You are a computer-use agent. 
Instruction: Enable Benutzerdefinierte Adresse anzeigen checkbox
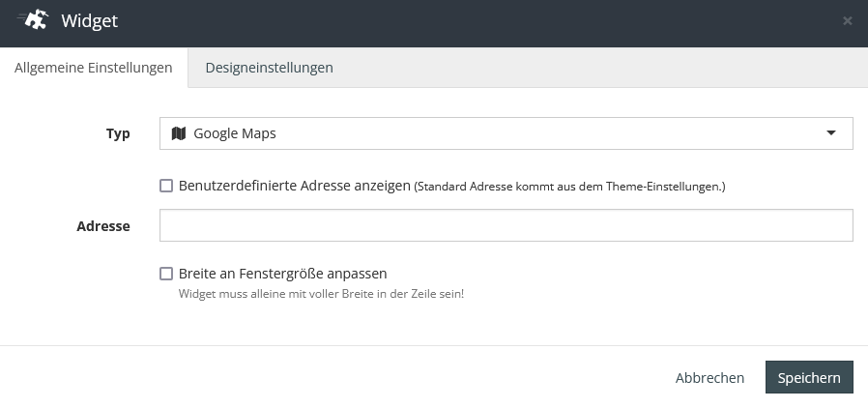[166, 186]
